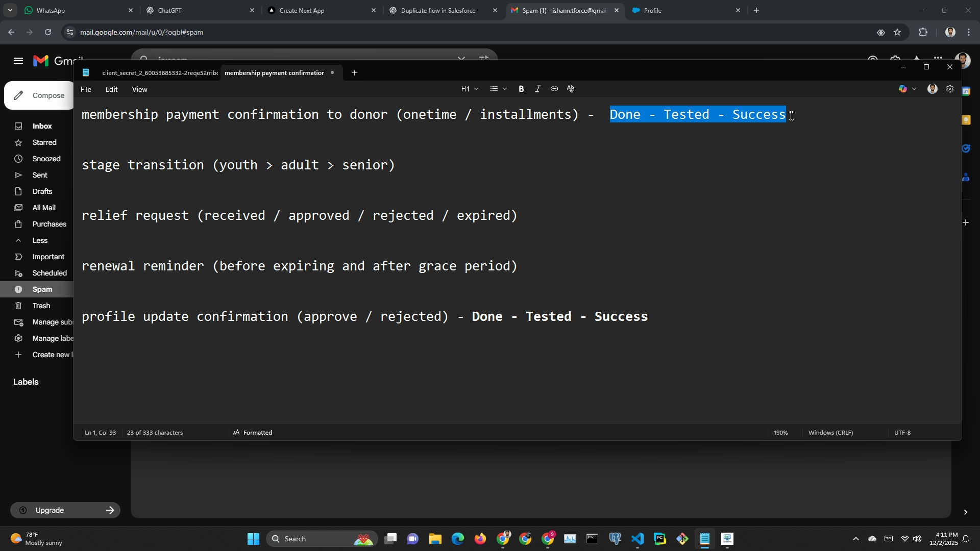Clear formatting with the toolbar icon
This screenshot has width=980, height=551.
(571, 89)
